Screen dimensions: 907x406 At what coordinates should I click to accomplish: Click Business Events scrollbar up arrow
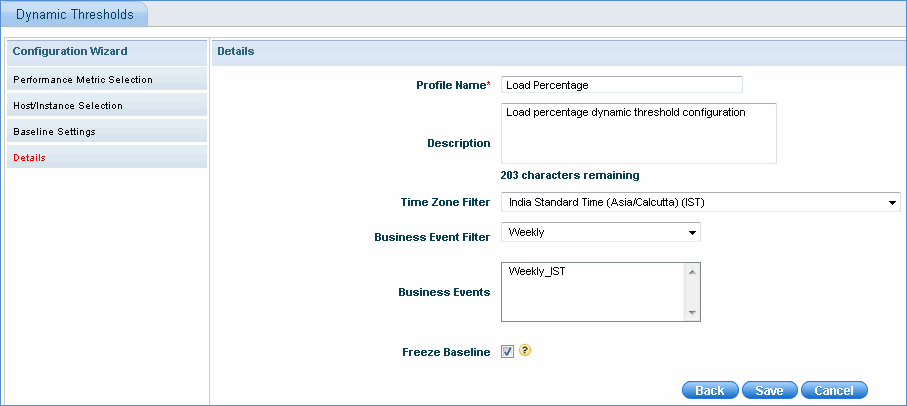click(692, 270)
